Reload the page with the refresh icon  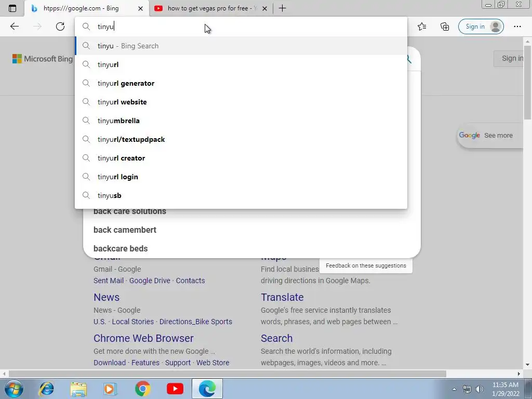click(60, 26)
